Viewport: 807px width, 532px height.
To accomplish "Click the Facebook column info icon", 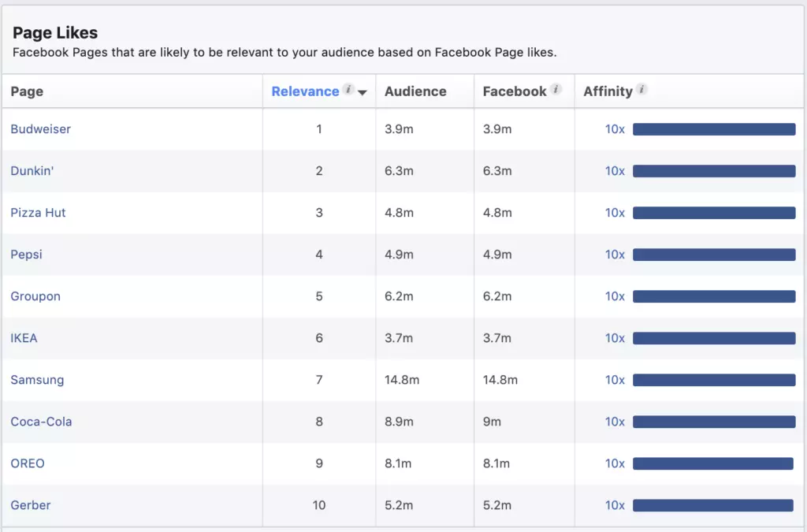I will pyautogui.click(x=556, y=90).
